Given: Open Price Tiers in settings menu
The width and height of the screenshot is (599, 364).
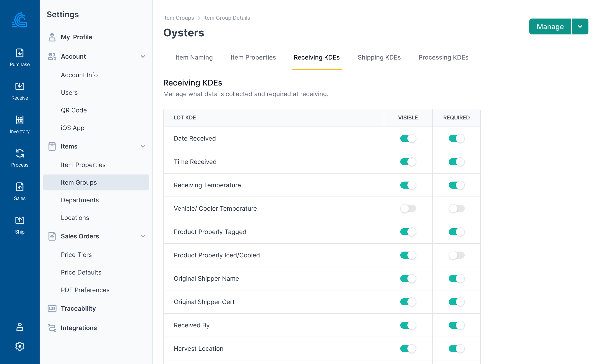Looking at the screenshot, I should pyautogui.click(x=76, y=254).
